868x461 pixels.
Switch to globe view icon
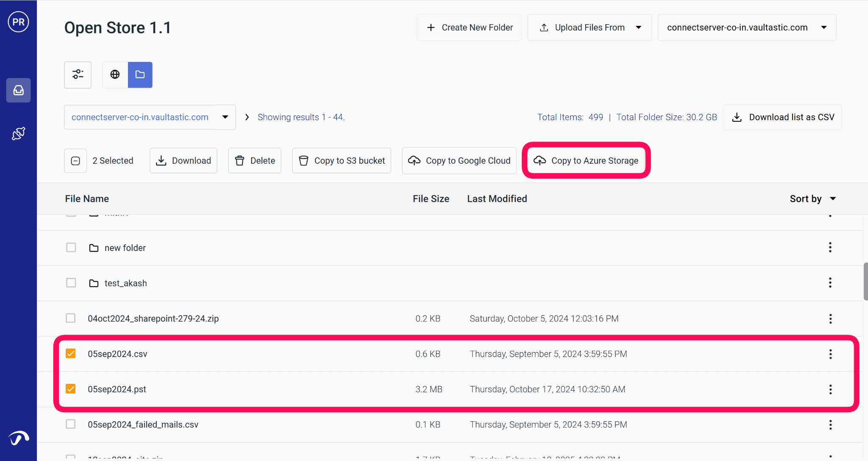pyautogui.click(x=115, y=75)
